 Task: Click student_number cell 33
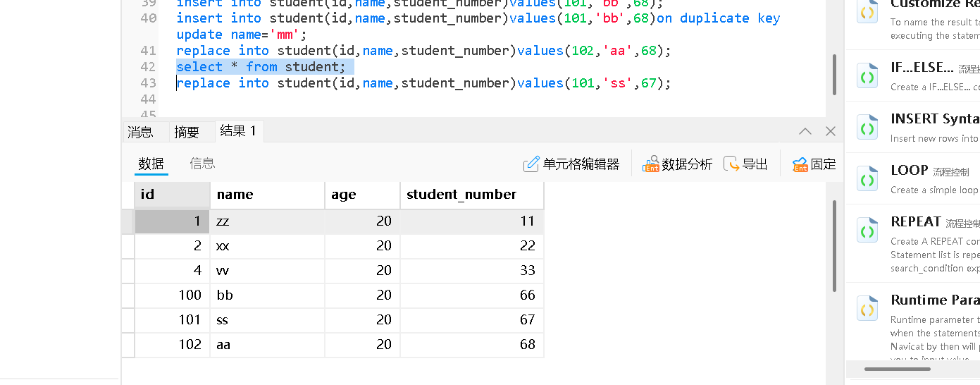(x=472, y=271)
